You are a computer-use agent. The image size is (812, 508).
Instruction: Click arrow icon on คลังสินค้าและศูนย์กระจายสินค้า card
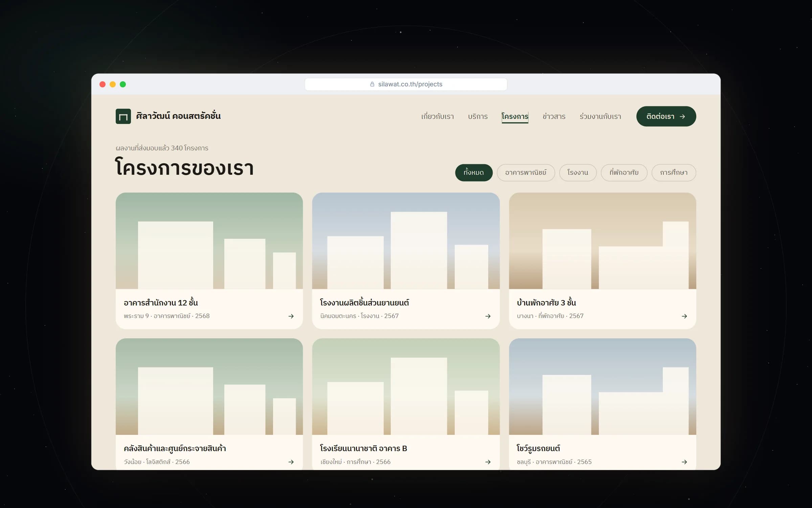(291, 462)
